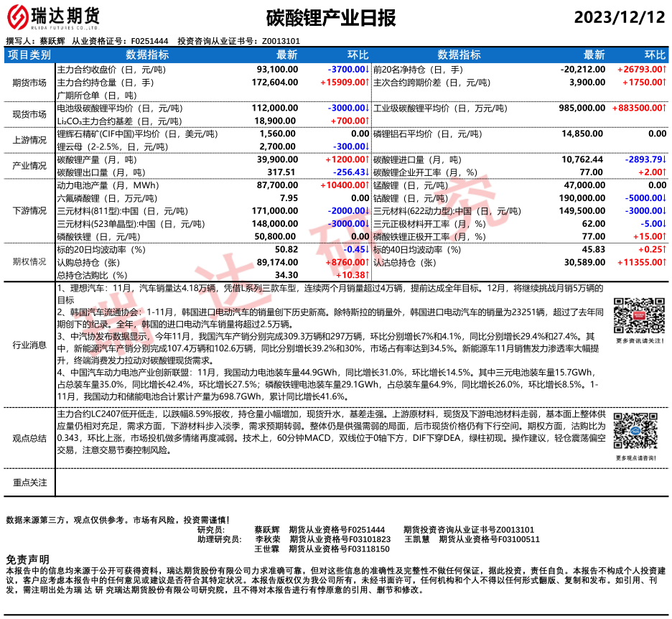Click the 期权情况 category cell
672x619 pixels.
click(29, 262)
